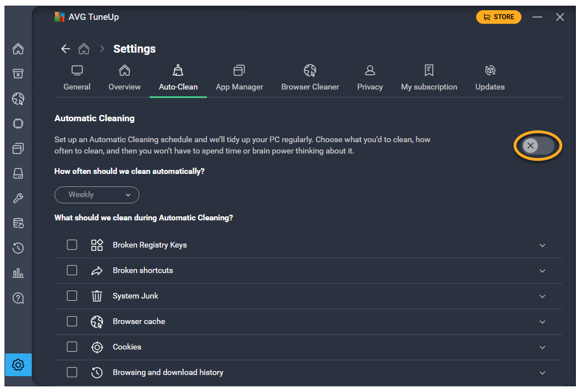Select the Cookies checkbox

72,347
